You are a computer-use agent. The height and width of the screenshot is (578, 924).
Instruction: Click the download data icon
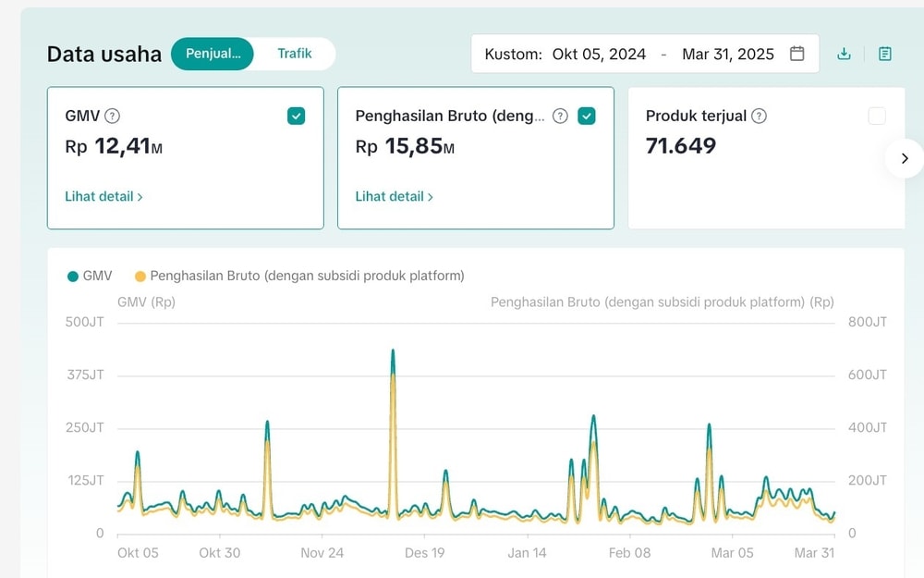(x=844, y=54)
